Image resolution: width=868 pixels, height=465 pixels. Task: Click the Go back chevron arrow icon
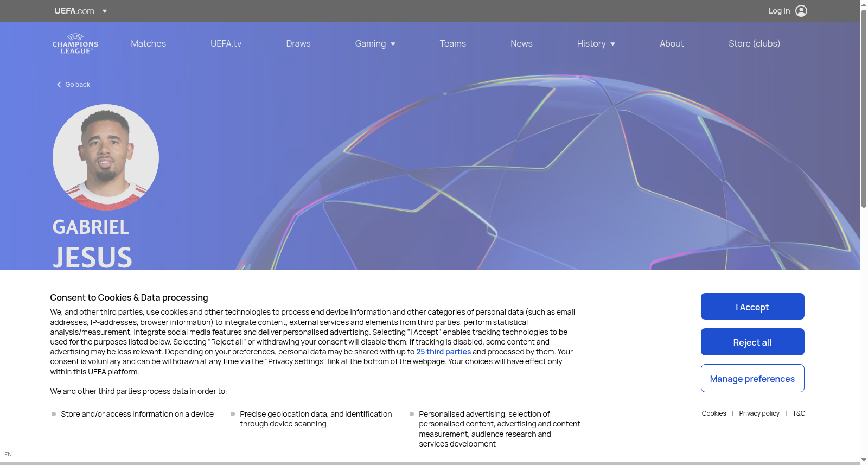coord(59,85)
